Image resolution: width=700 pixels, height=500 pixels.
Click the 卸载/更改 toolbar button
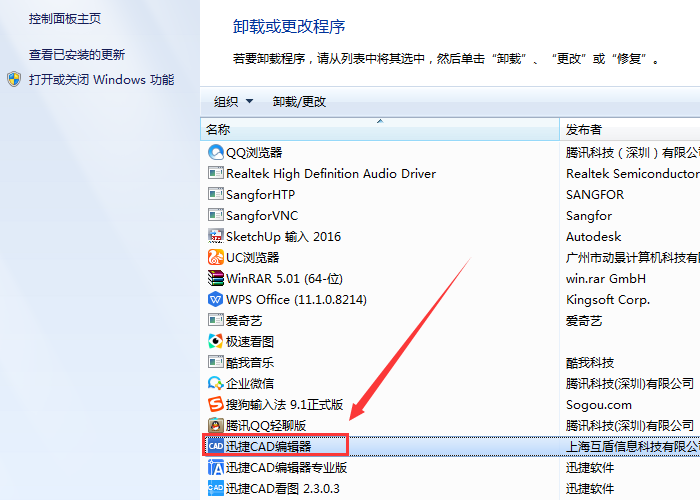[x=300, y=102]
